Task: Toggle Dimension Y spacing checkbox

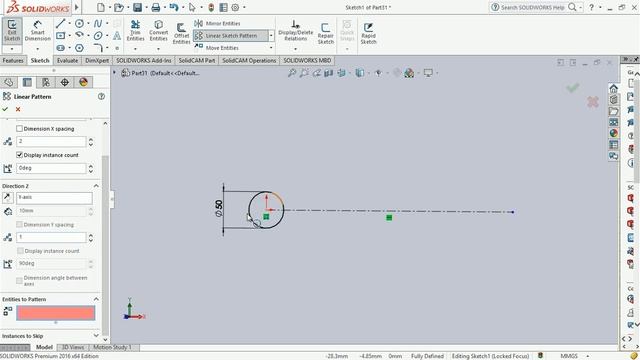Action: coord(19,224)
